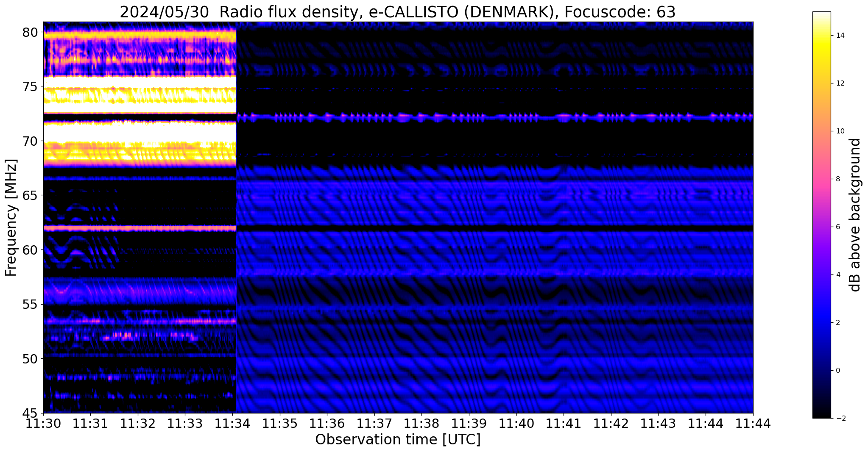Click the 11:37 time tick label
This screenshot has height=452, width=868.
pyautogui.click(x=374, y=423)
